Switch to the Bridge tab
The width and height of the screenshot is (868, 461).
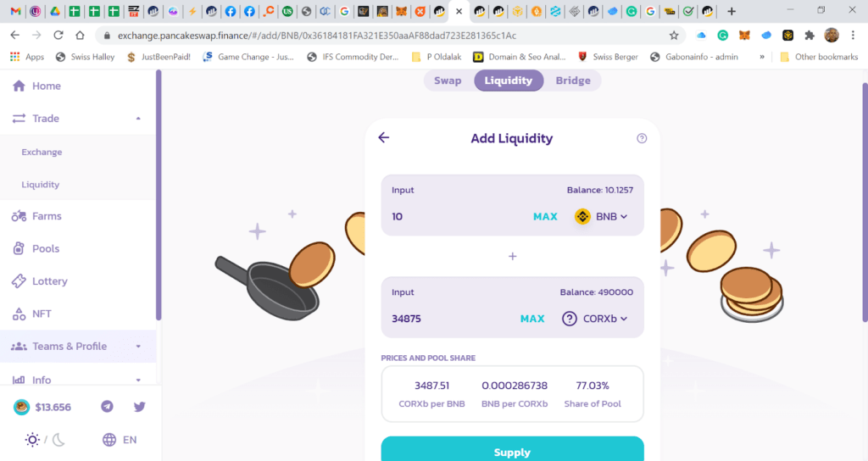(x=573, y=81)
